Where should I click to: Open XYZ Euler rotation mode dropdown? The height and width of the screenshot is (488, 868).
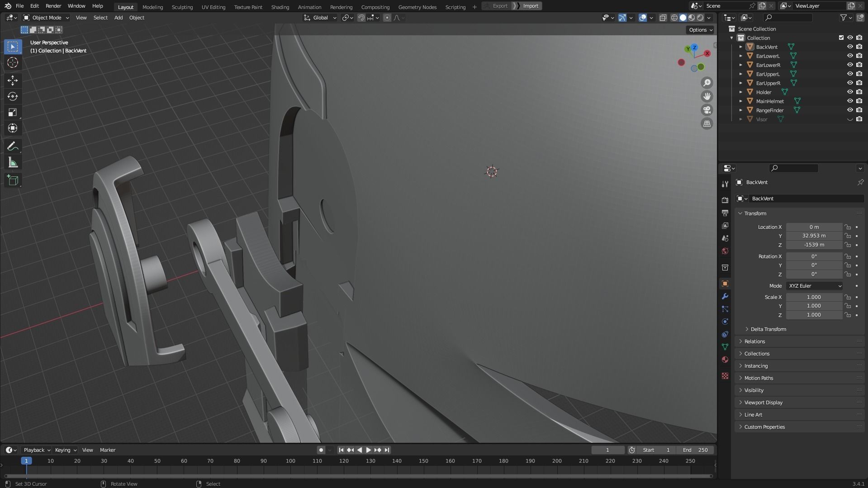814,286
